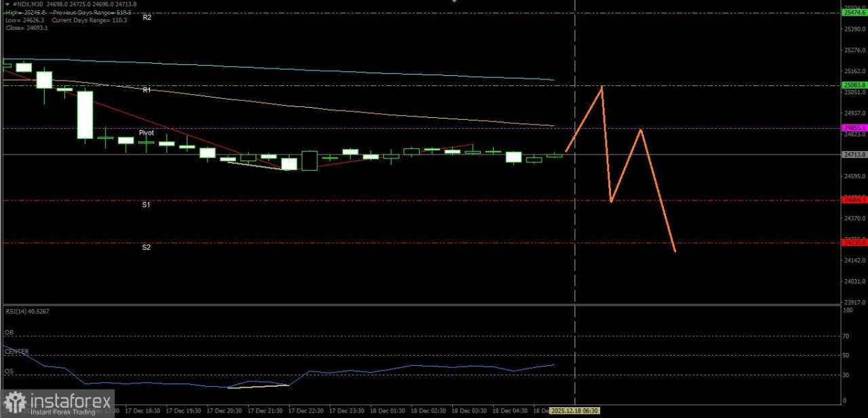Viewport: 868px width, 418px height.
Task: Click the S2 support label
Action: click(146, 247)
